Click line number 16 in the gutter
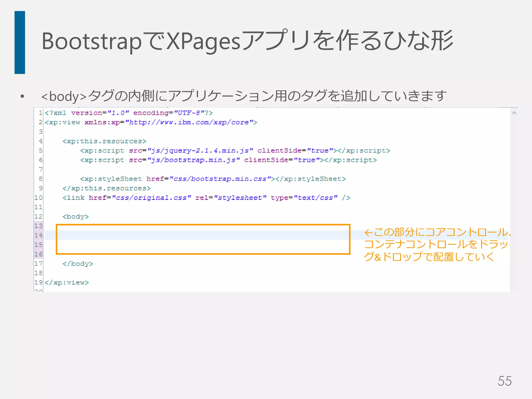Image resolution: width=532 pixels, height=399 pixels. pos(38,254)
